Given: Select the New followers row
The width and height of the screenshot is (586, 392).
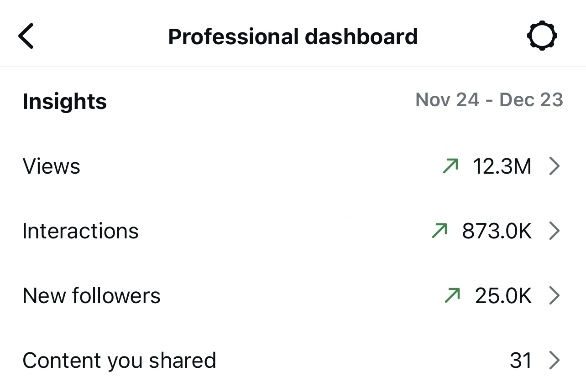Looking at the screenshot, I should coord(92,296).
